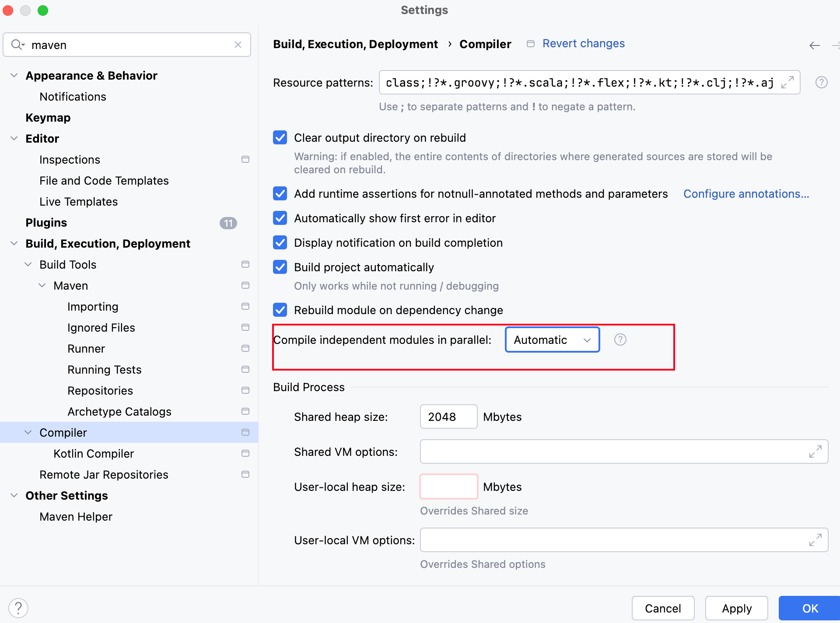Collapse the Maven tree node
This screenshot has height=623, width=840.
coord(42,286)
